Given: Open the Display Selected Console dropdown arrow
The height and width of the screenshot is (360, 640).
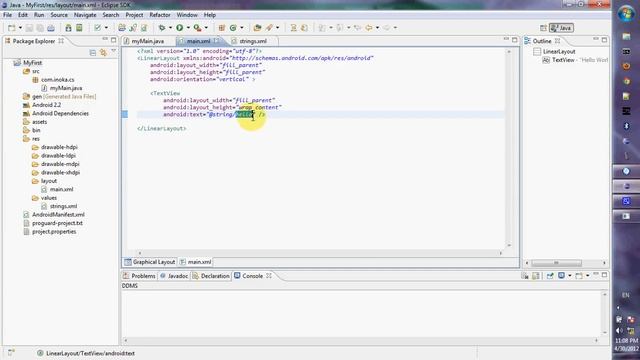Looking at the screenshot, I should (570, 276).
